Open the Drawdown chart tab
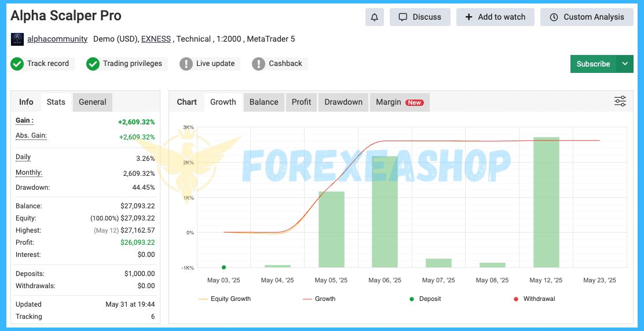The image size is (644, 331). tap(343, 102)
